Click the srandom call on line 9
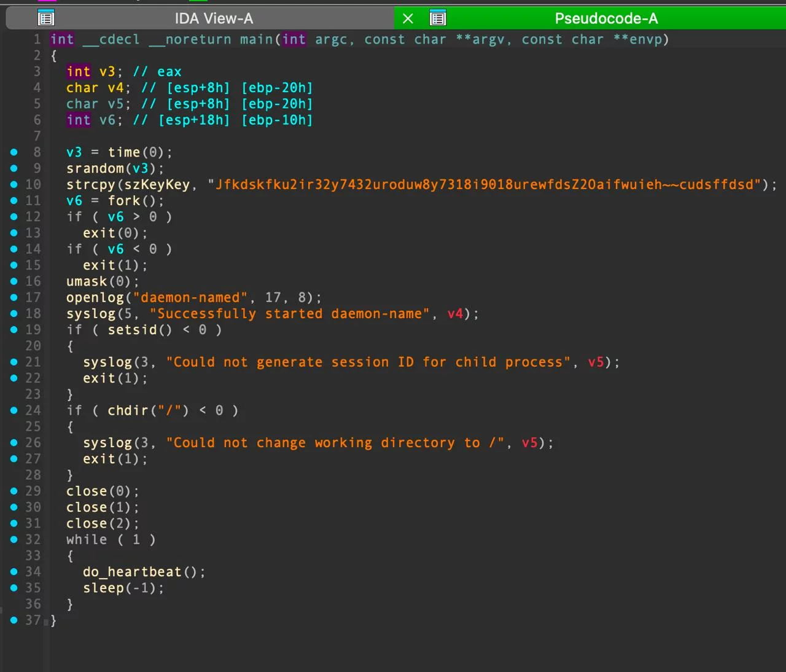This screenshot has width=786, height=672. (x=98, y=168)
